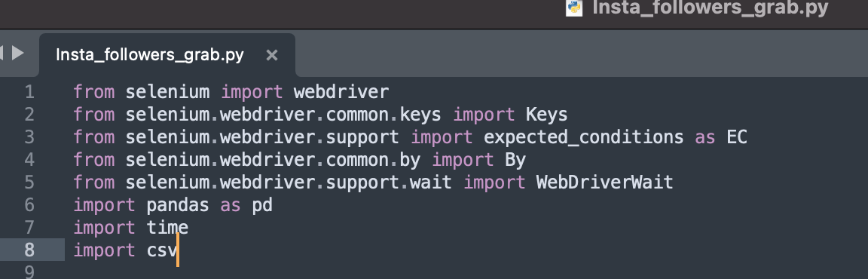The width and height of the screenshot is (868, 279).
Task: Click the EC alias in line 3
Action: (x=737, y=137)
